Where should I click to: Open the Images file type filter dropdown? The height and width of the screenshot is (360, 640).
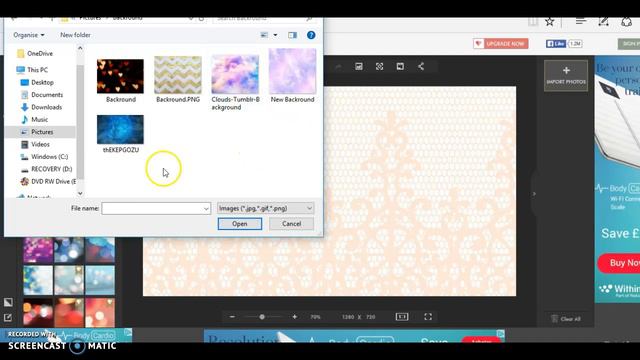(x=265, y=209)
